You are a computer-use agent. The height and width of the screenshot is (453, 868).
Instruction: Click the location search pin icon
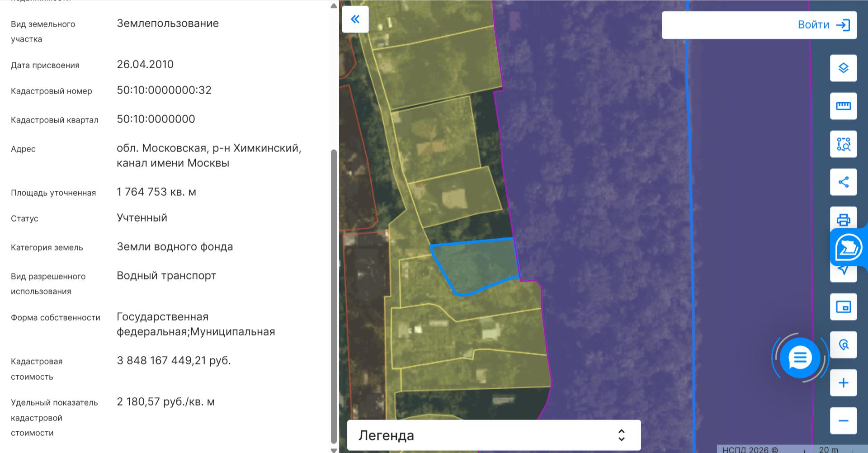(x=843, y=345)
